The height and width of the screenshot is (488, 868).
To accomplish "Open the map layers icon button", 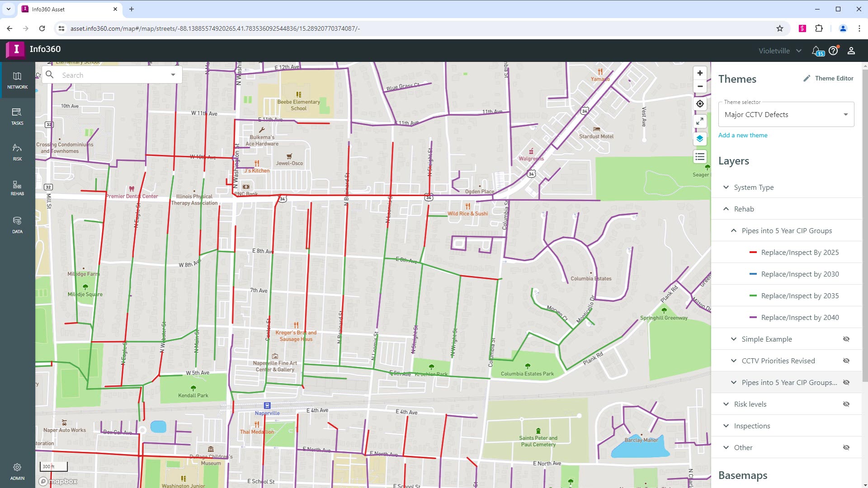I will coord(700,139).
